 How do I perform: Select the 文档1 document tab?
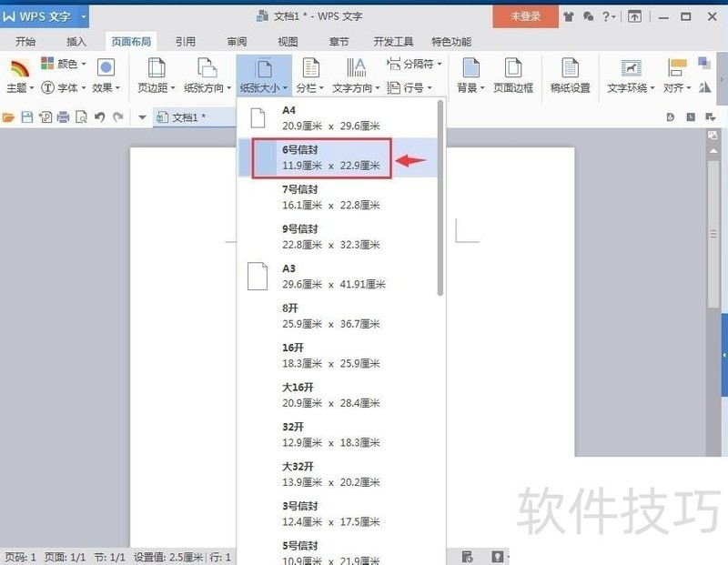pyautogui.click(x=194, y=117)
